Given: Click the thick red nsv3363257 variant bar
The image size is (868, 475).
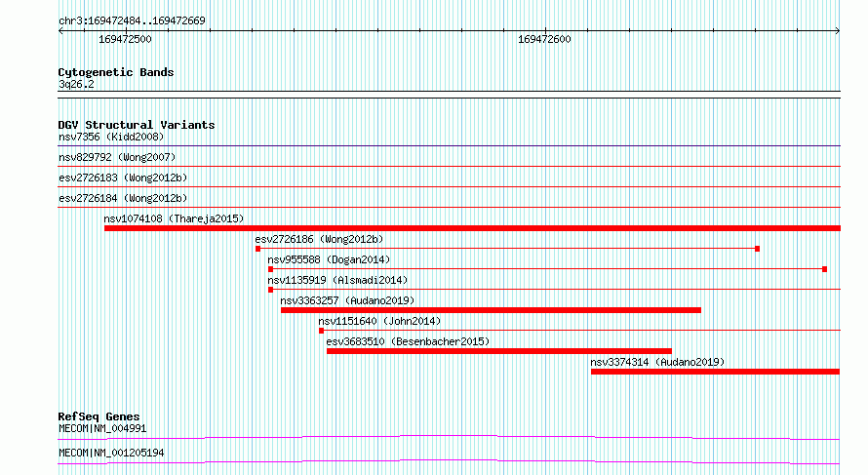Looking at the screenshot, I should click(491, 310).
